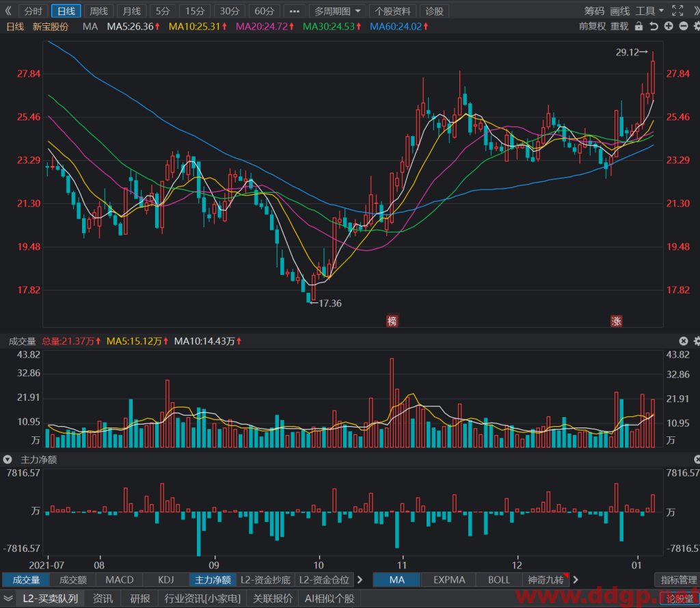The width and height of the screenshot is (700, 608).
Task: Click the undo arrow icon
Action: click(654, 27)
